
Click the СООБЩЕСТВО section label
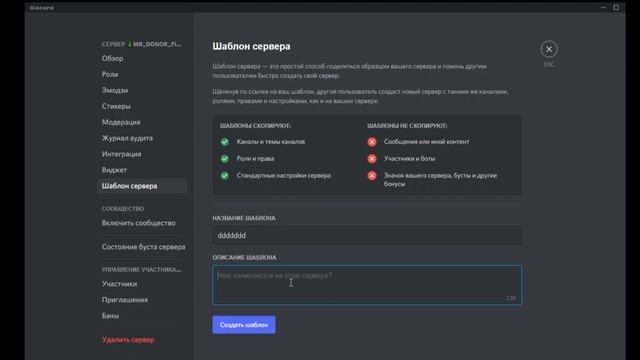123,209
